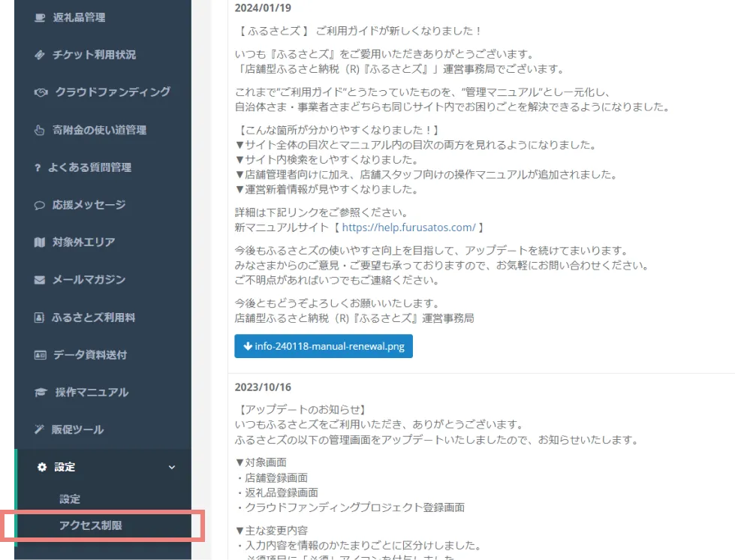Click the coffee cup icon beside 返礼品管理
The height and width of the screenshot is (560, 735).
coord(40,17)
